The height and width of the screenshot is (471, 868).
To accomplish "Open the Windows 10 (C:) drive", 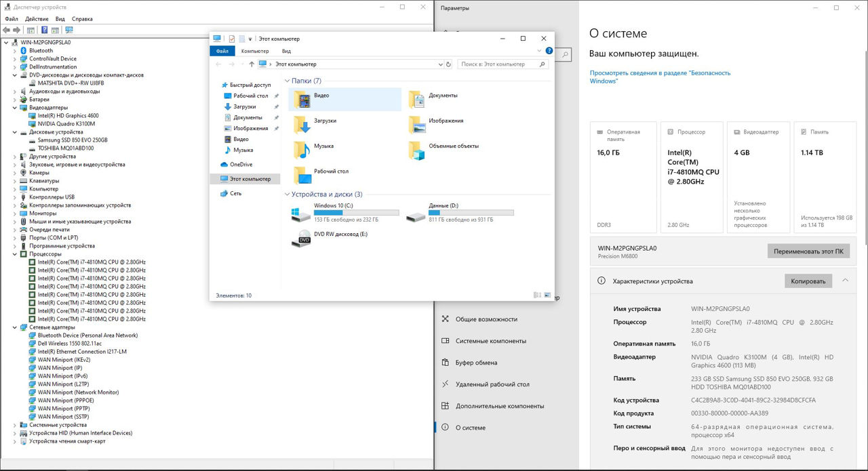I will coord(334,213).
